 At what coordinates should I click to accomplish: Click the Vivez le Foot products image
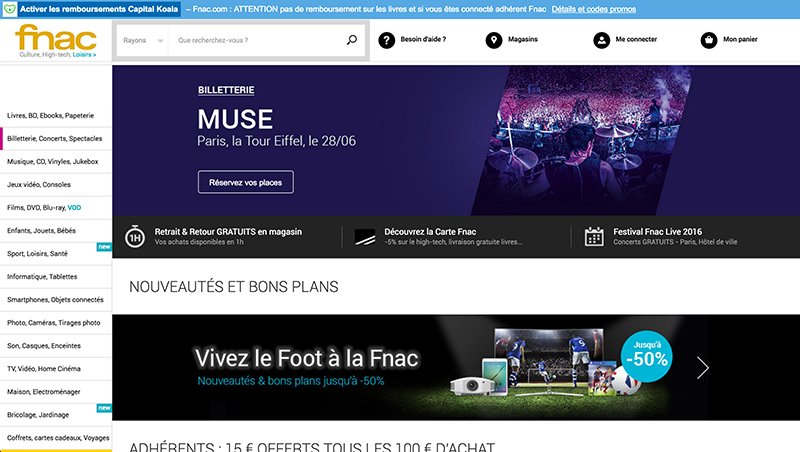(x=546, y=363)
